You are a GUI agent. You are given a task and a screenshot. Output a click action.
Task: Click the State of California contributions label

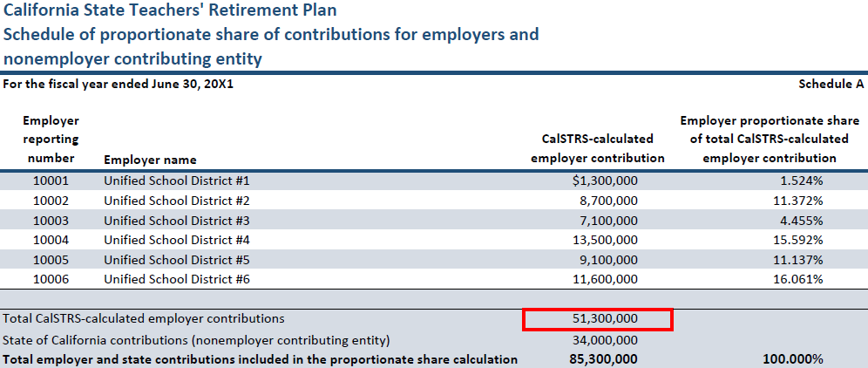click(196, 339)
